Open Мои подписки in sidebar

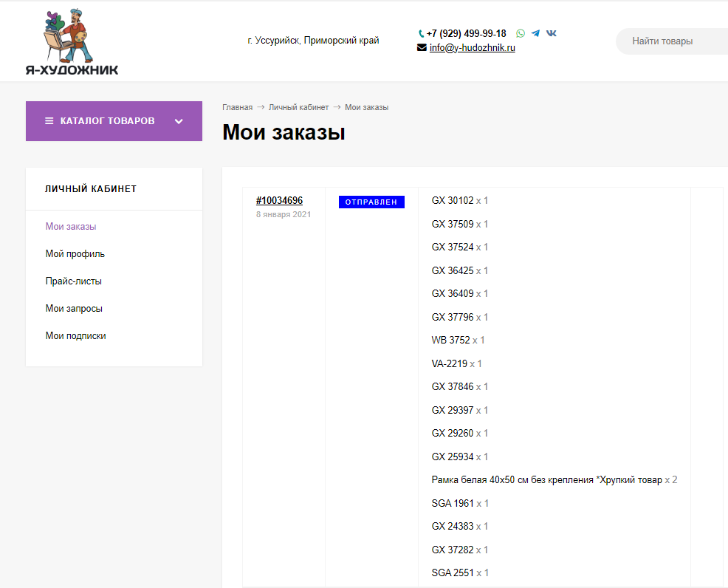[75, 336]
